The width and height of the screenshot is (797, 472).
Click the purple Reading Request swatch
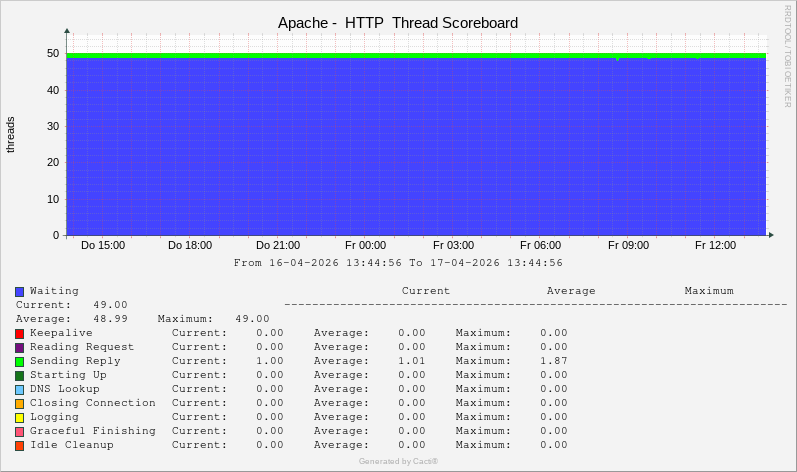pos(19,347)
